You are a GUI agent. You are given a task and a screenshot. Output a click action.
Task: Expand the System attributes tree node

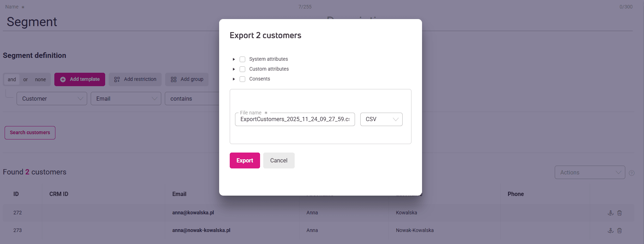(234, 59)
